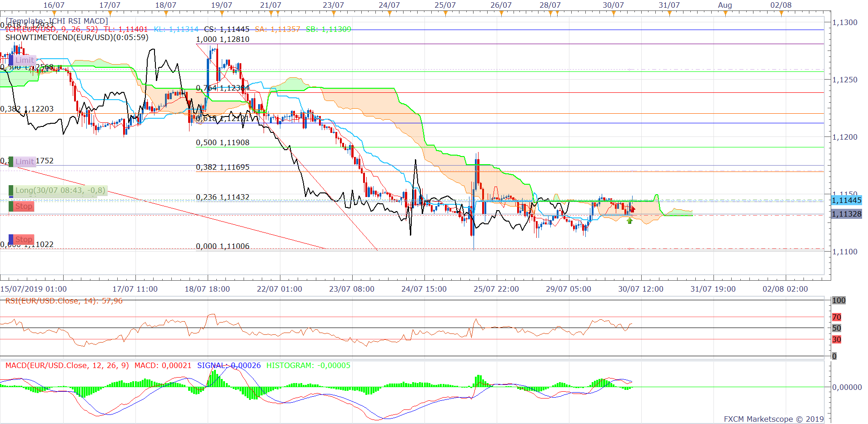The height and width of the screenshot is (424, 868).
Task: Select the Fibonacci 0,500 1,11908 level label
Action: point(223,142)
